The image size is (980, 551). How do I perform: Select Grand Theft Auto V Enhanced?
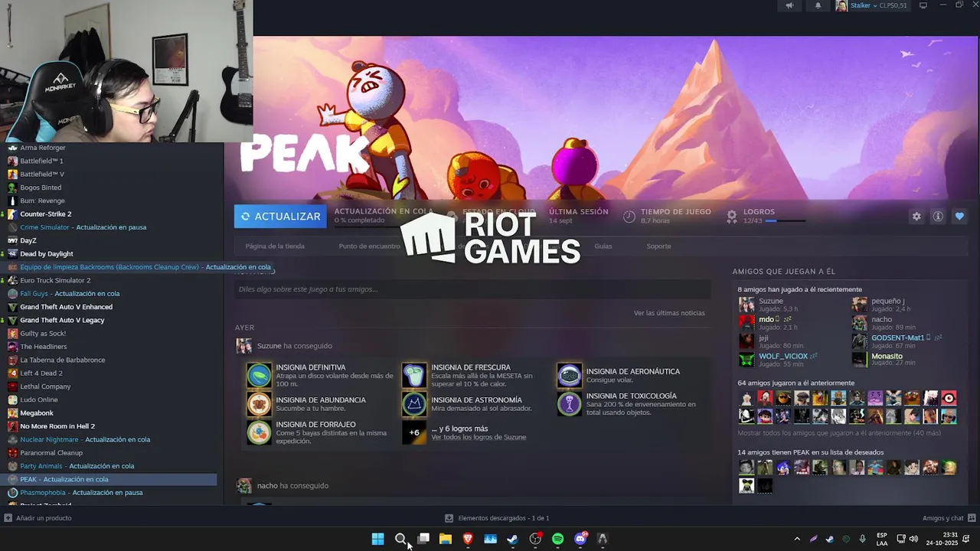coord(66,307)
